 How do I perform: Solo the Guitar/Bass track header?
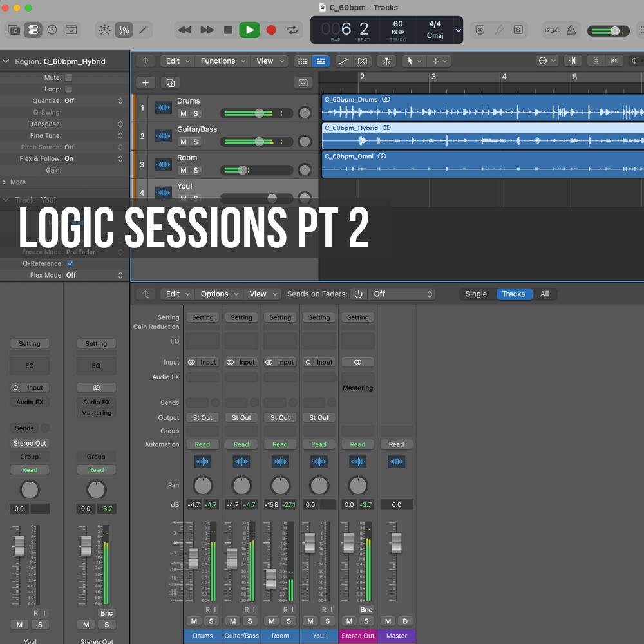196,142
